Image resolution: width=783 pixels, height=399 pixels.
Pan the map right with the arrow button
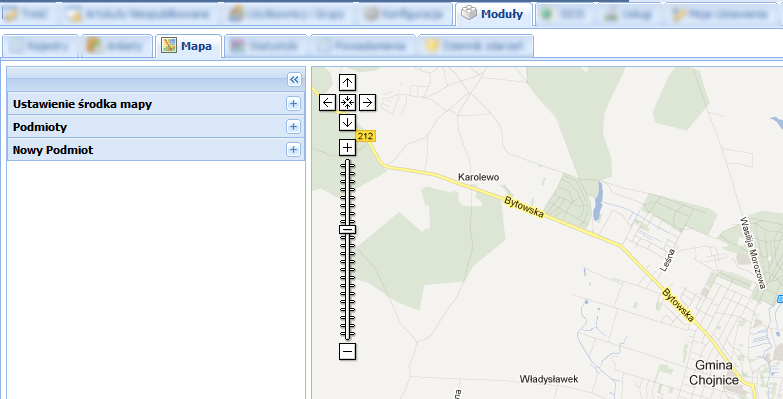click(368, 103)
